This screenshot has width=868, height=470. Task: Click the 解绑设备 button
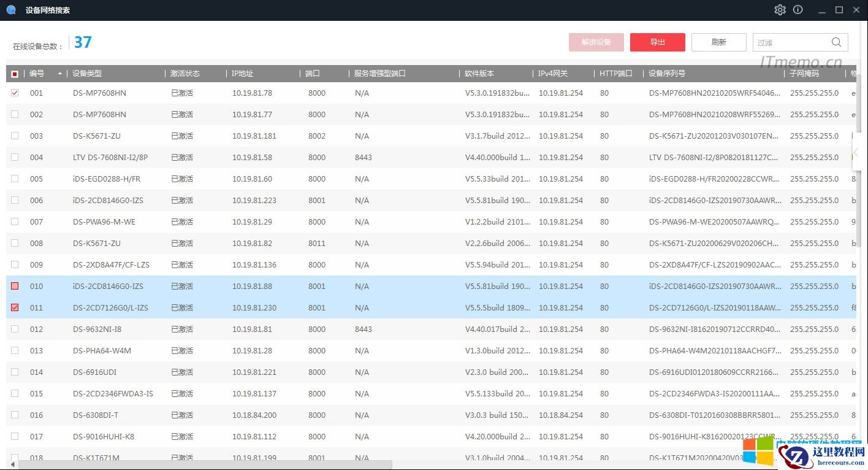pyautogui.click(x=596, y=42)
